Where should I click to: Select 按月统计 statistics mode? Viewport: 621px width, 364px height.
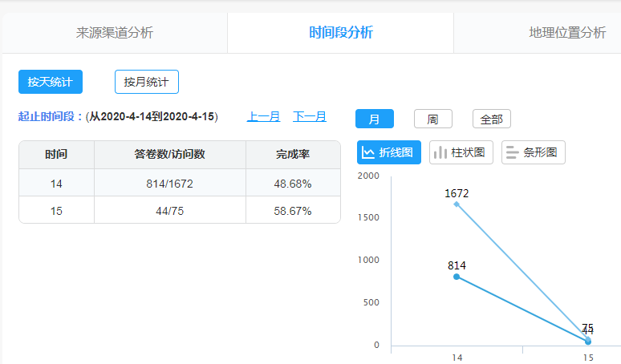[147, 82]
